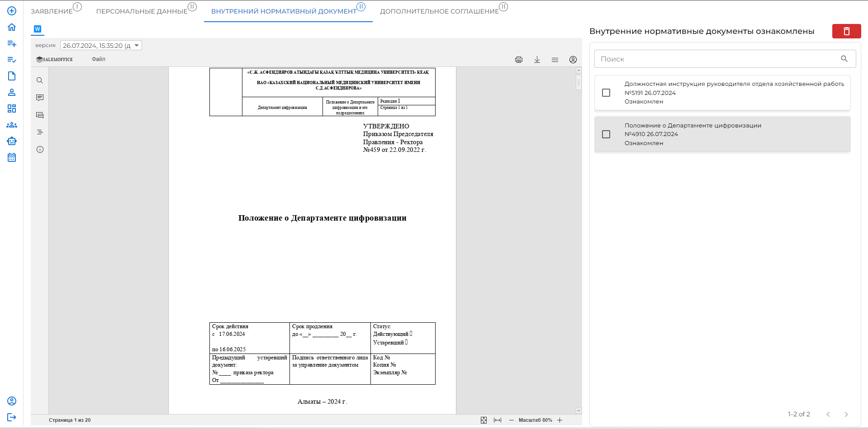The image size is (868, 429).
Task: Click the document vertical scrollbar handle
Action: point(579,82)
